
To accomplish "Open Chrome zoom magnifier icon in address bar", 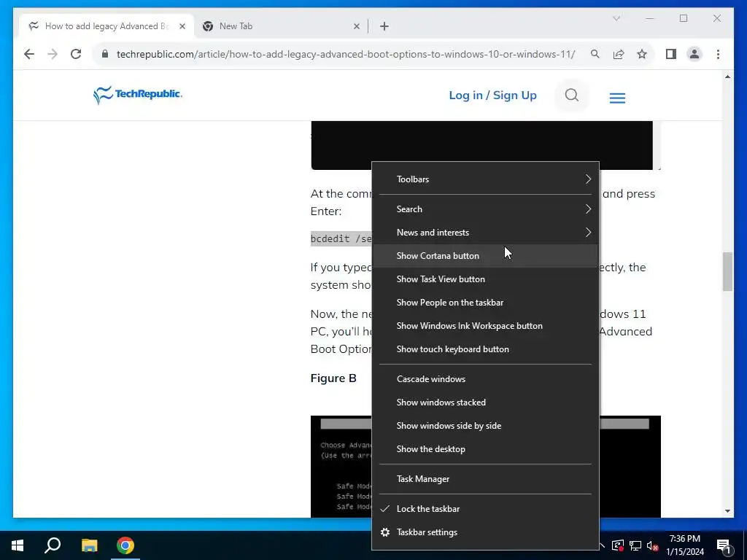I will tap(595, 54).
